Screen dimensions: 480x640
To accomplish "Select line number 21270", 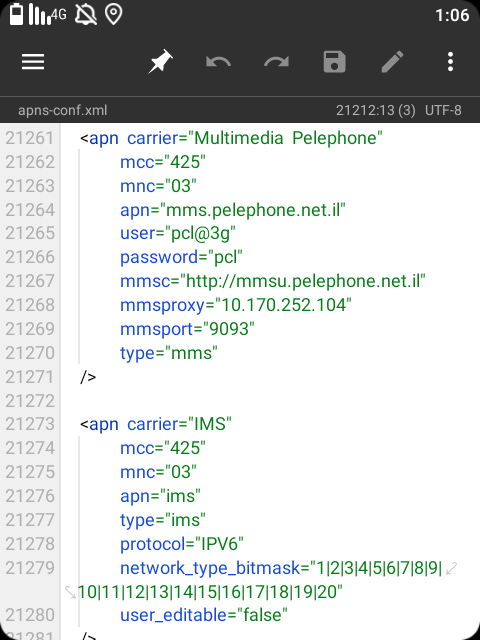I will point(30,353).
